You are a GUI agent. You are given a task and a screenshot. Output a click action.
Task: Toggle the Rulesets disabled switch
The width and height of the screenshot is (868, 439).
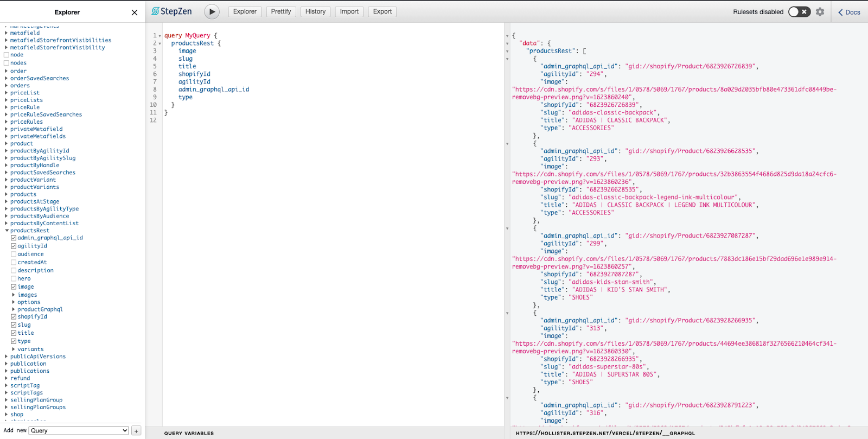[799, 11]
